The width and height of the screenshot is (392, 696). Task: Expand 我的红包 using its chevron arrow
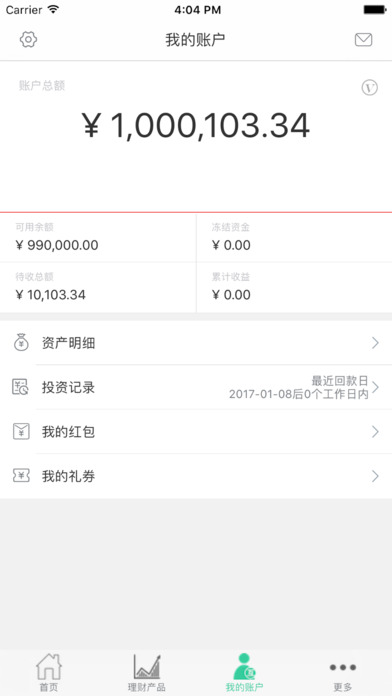(376, 431)
